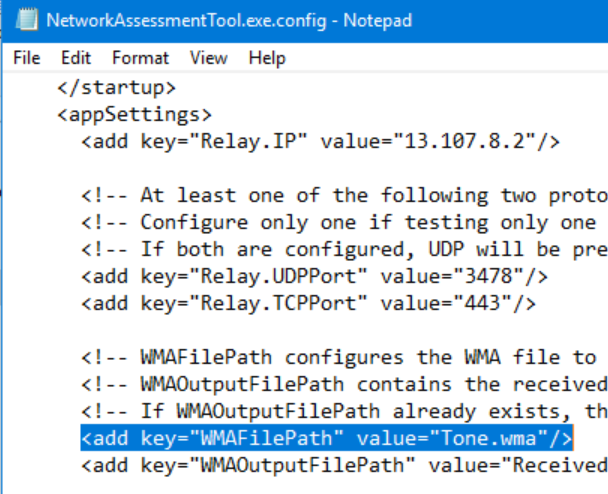Open the Help menu
This screenshot has height=494, width=608.
(267, 58)
